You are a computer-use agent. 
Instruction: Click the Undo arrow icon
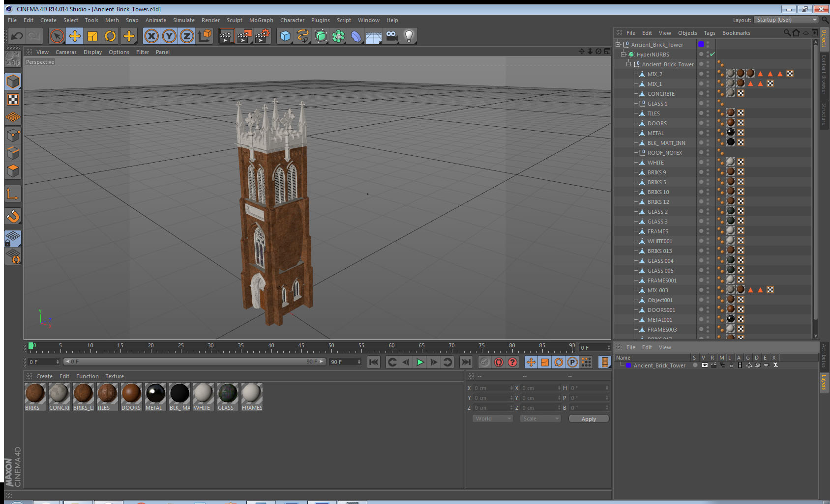[x=17, y=36]
